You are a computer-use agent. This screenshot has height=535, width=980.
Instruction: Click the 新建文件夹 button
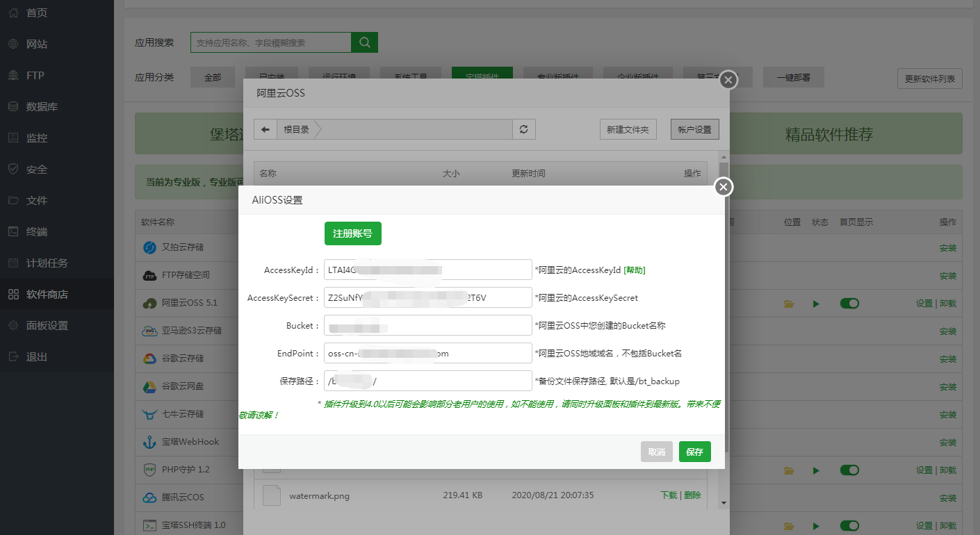pos(628,129)
